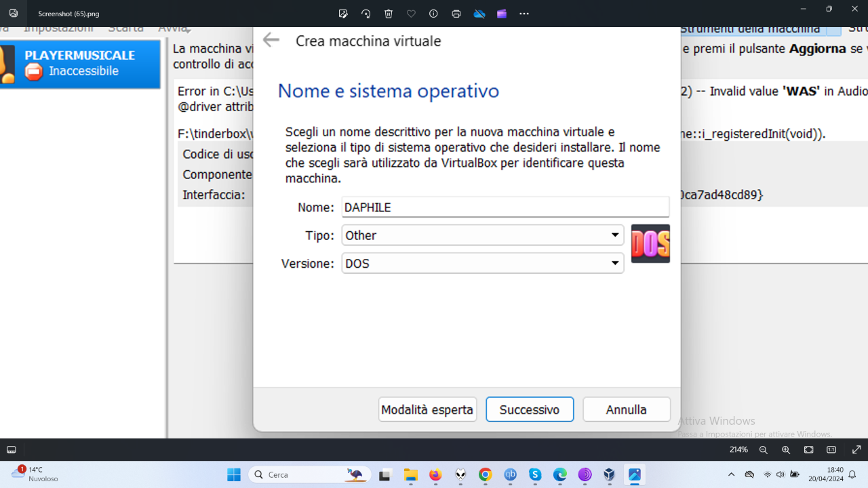Viewport: 868px width, 488px height.
Task: Zoom out with the magnifier minus icon
Action: (764, 450)
